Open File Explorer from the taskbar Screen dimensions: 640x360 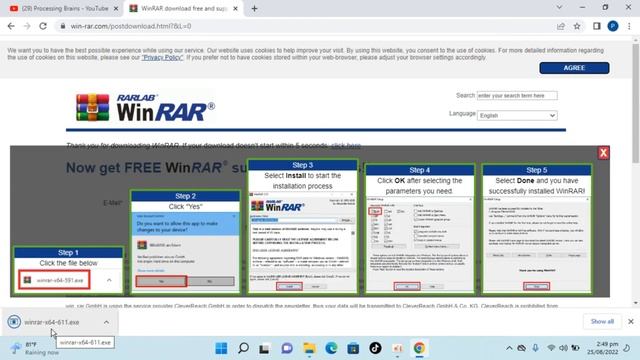(x=309, y=348)
